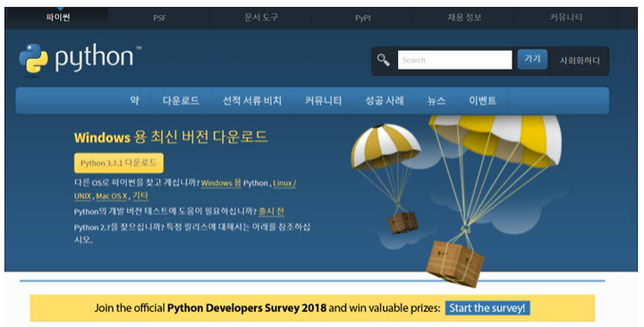Select the 커뮤니티 top tab
Image resolution: width=644 pixels, height=327 pixels.
566,18
